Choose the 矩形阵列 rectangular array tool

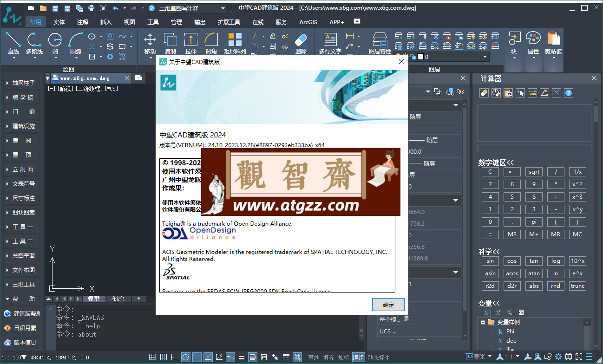click(235, 43)
